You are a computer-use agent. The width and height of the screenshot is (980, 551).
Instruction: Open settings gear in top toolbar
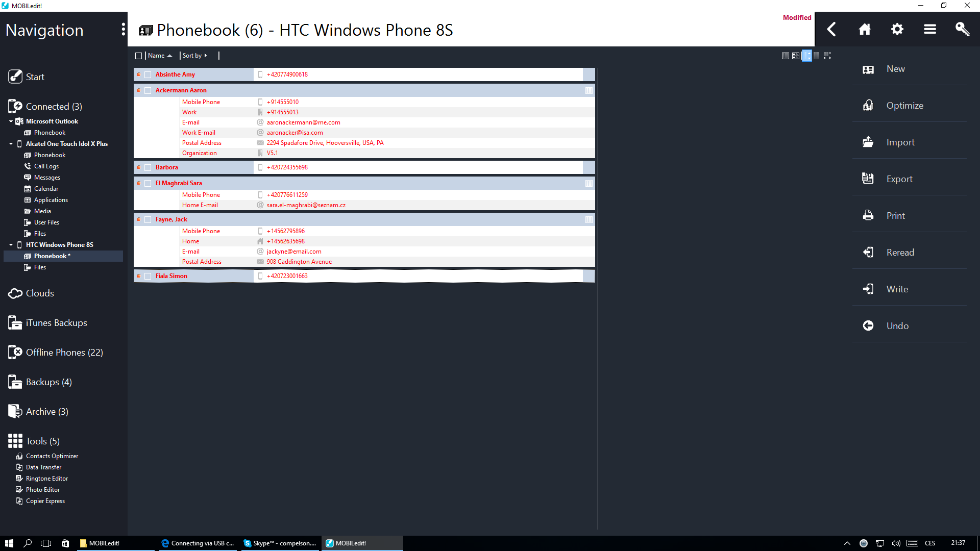point(897,30)
